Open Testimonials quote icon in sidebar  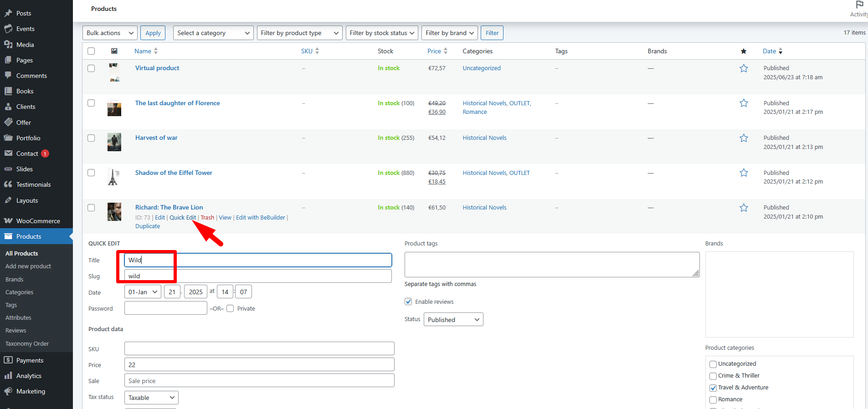point(8,184)
